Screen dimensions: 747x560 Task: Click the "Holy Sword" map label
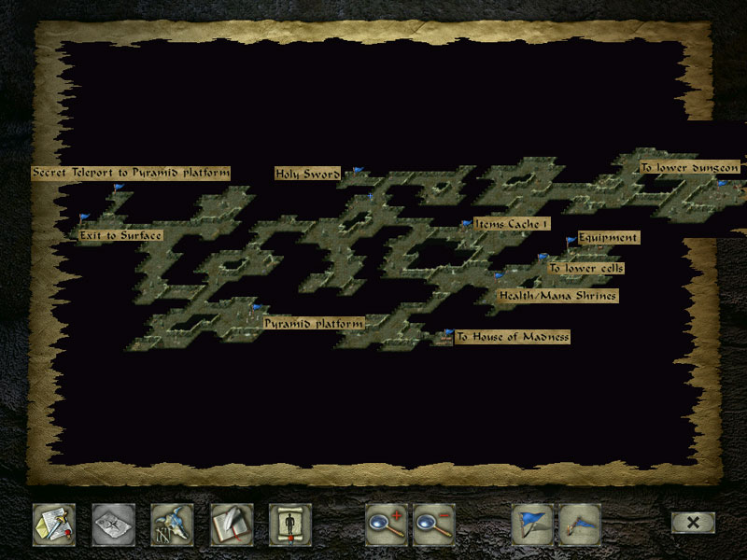[307, 174]
